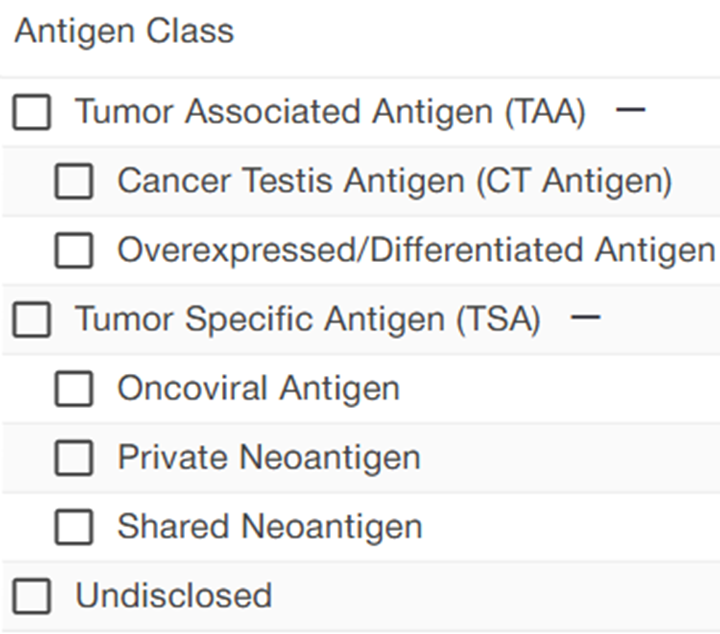Click the Private Neoantigen label text

coord(268,458)
